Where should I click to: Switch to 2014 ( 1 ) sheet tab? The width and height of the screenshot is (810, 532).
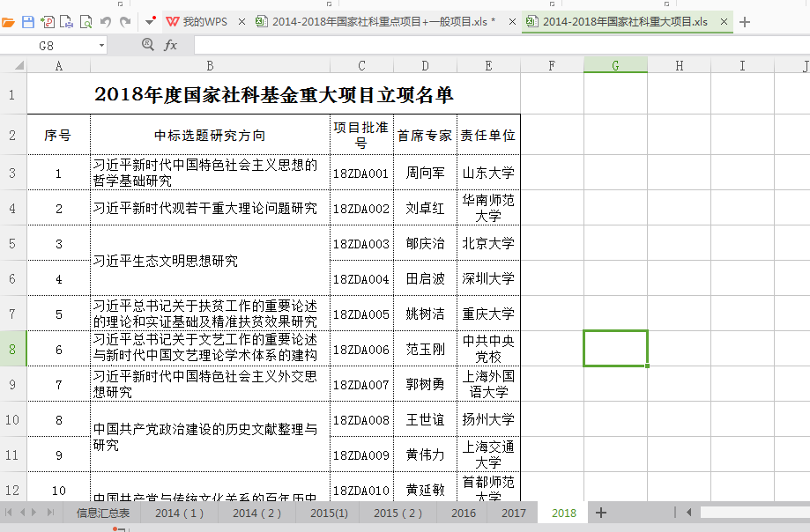point(179,513)
